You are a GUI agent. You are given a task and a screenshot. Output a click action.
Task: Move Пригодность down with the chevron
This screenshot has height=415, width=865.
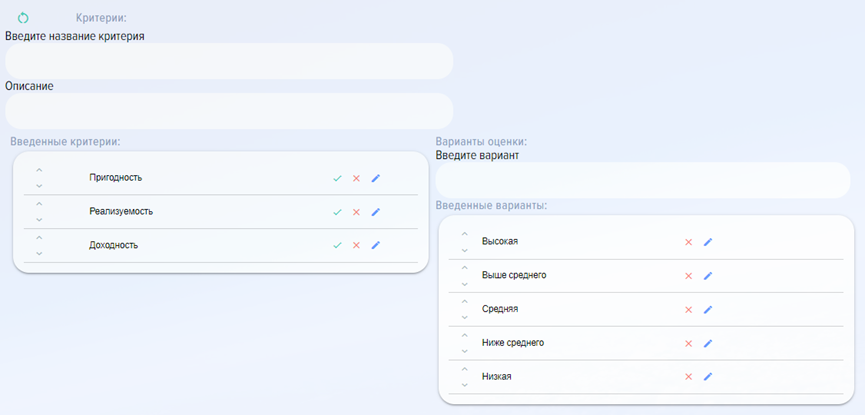pos(39,186)
